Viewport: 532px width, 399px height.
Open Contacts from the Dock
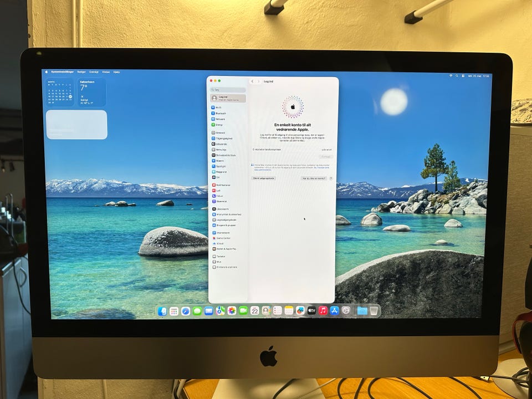click(x=266, y=311)
